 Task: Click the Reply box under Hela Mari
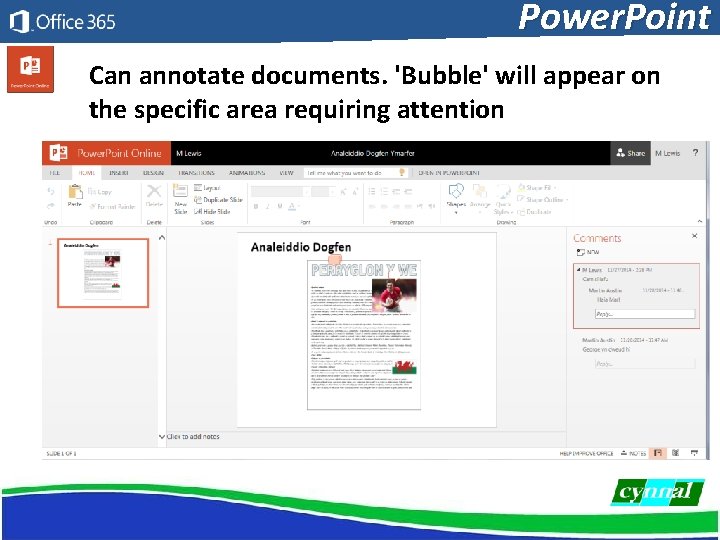(x=645, y=314)
